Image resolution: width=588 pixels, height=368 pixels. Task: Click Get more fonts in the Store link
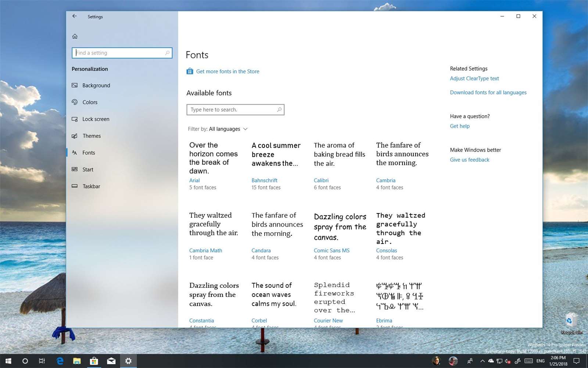(x=228, y=71)
